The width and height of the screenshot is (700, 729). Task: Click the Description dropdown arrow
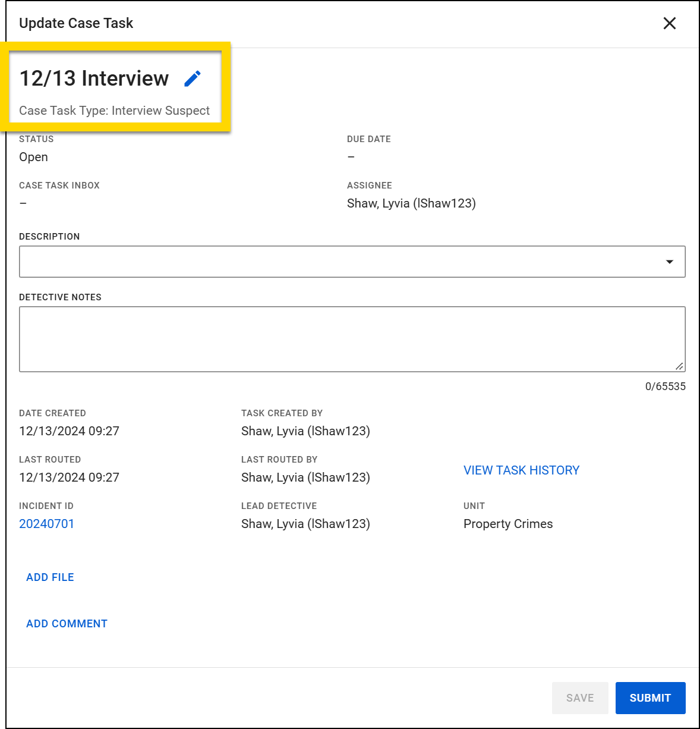(670, 261)
